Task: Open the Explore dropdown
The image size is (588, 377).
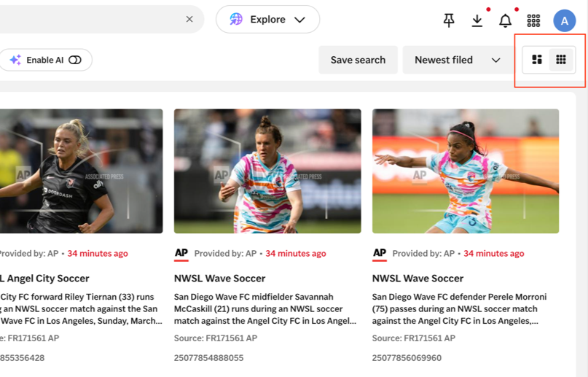Action: [x=267, y=19]
